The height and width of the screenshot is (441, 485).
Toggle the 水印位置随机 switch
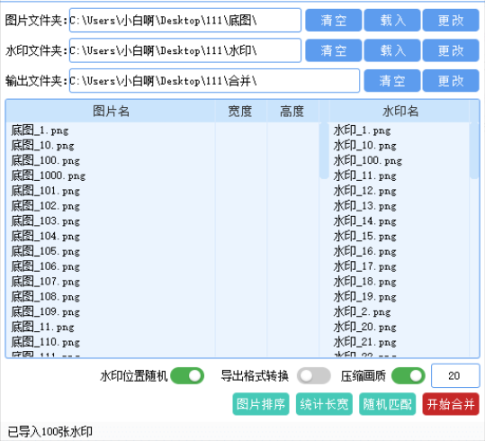[x=187, y=376]
